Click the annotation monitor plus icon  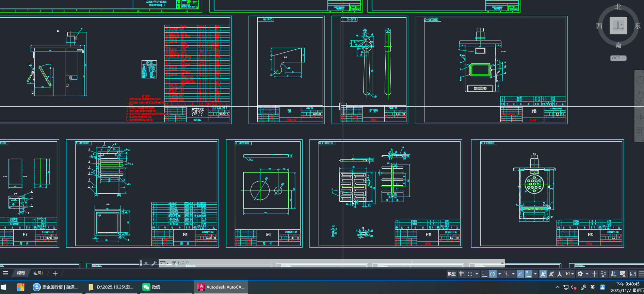tap(594, 274)
